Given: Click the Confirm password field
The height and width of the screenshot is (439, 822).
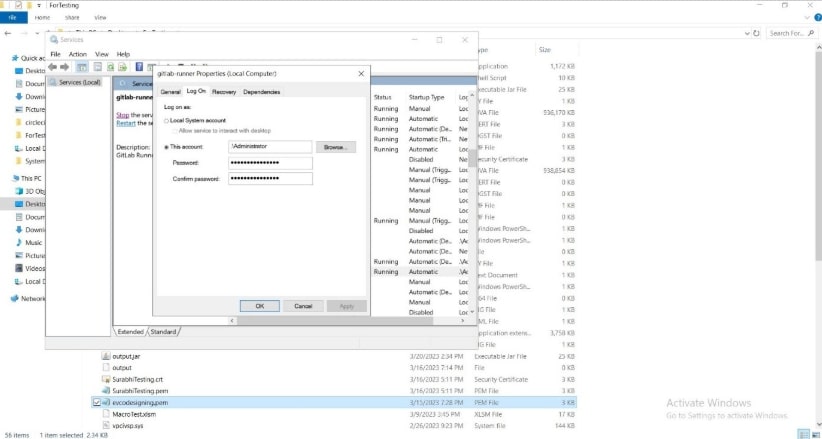Looking at the screenshot, I should pos(270,179).
